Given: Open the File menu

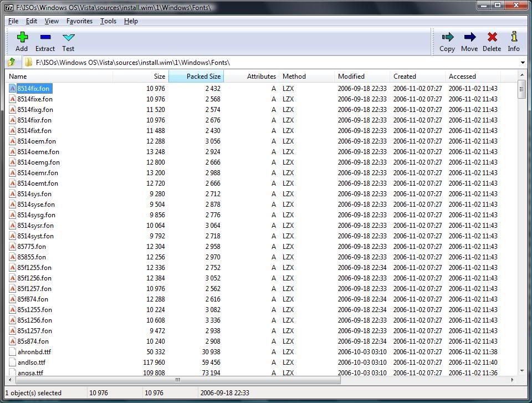Looking at the screenshot, I should (x=13, y=21).
